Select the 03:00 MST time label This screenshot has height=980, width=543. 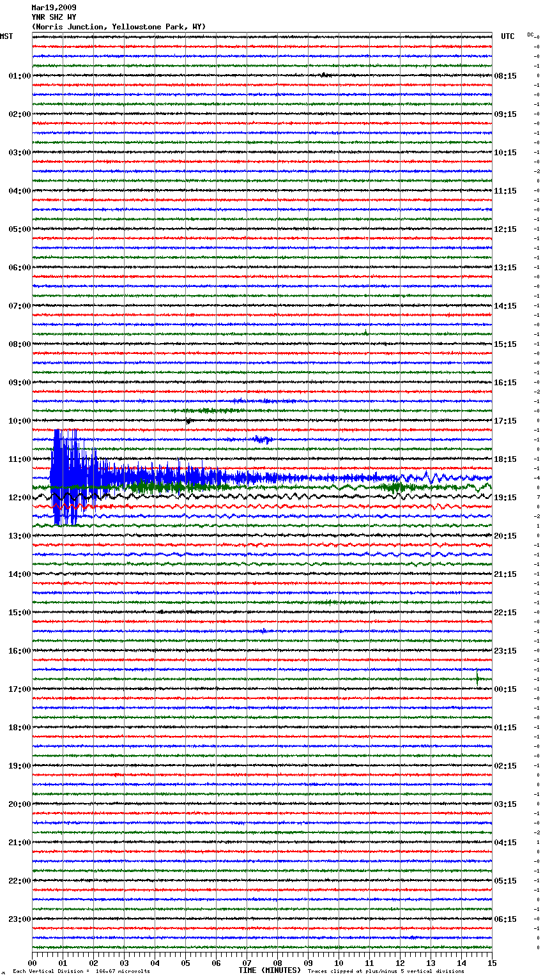(x=20, y=153)
